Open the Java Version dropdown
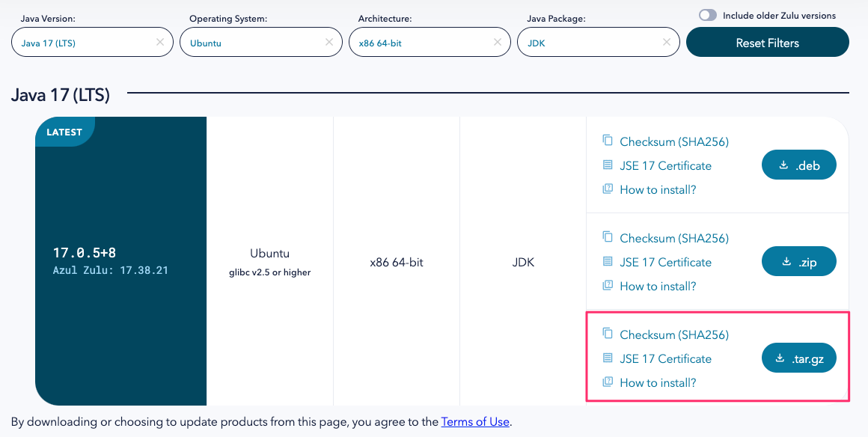Viewport: 868px width, 437px height. [93, 42]
